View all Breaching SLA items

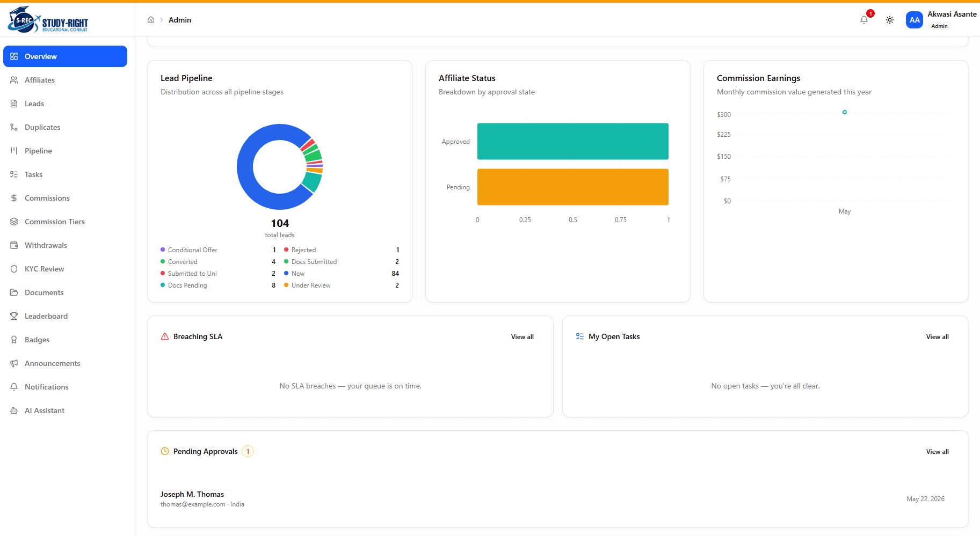522,337
